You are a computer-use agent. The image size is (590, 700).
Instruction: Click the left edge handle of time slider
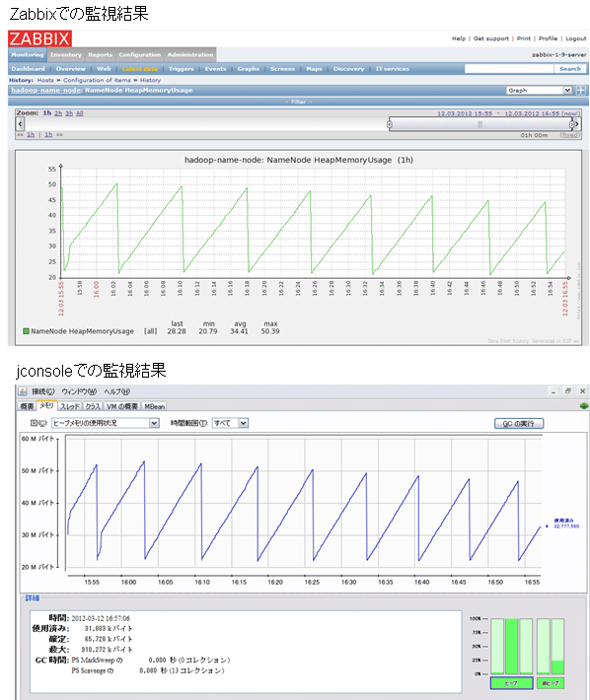pyautogui.click(x=390, y=124)
